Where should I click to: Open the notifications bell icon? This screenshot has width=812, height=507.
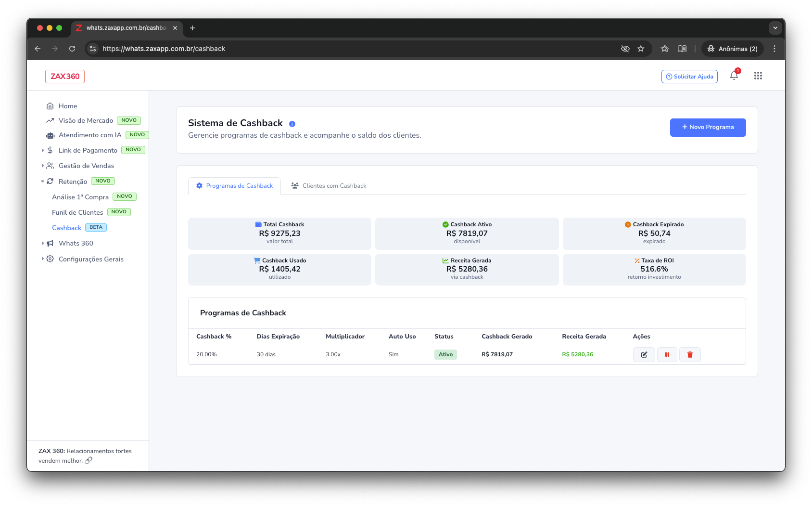point(734,76)
